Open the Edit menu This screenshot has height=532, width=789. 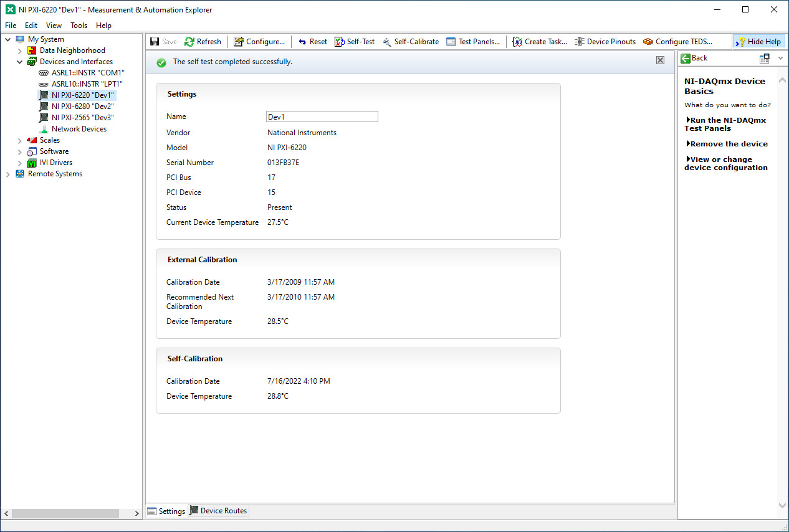coord(31,26)
